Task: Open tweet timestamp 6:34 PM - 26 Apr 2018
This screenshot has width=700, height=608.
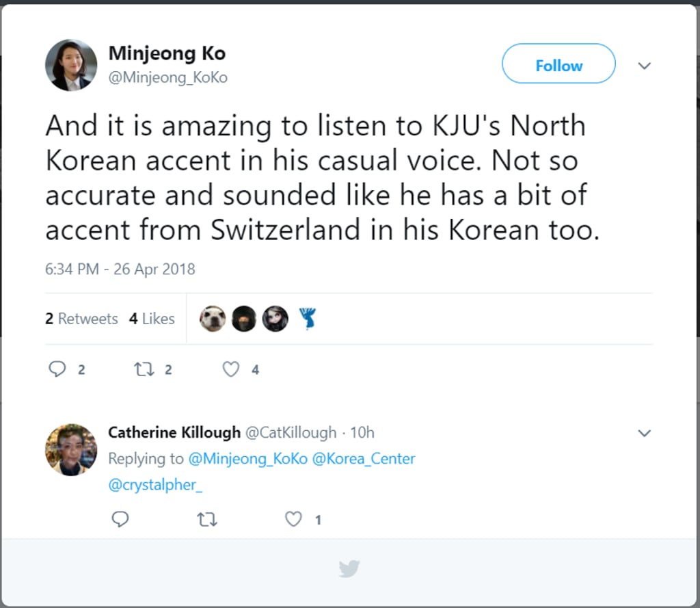Action: coord(120,269)
